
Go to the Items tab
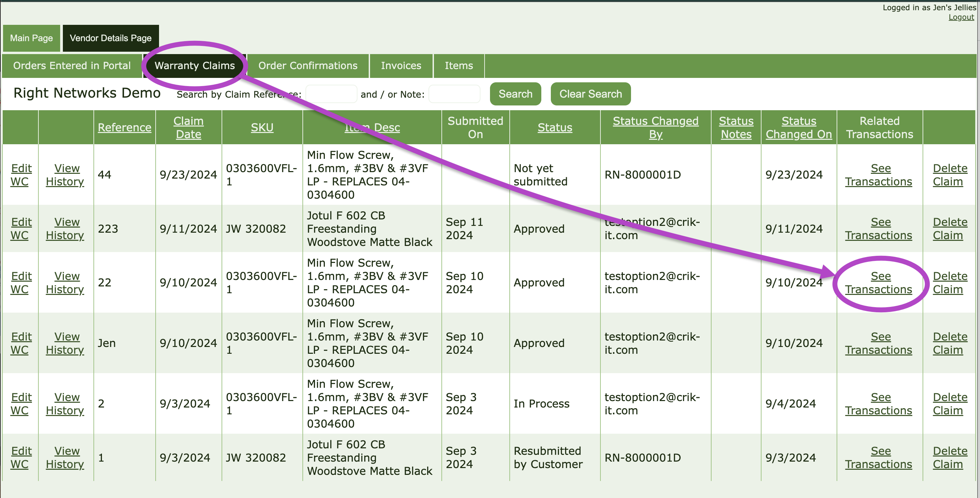pos(458,66)
